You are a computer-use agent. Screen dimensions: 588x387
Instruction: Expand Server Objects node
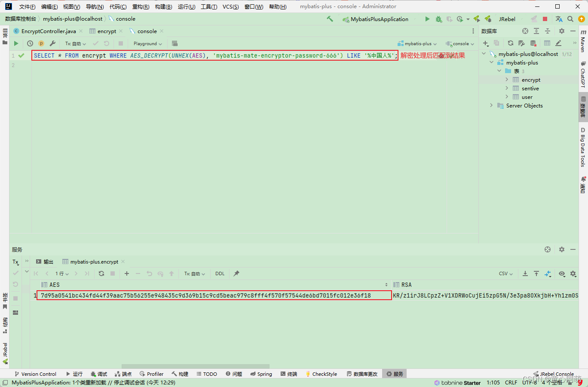[491, 105]
